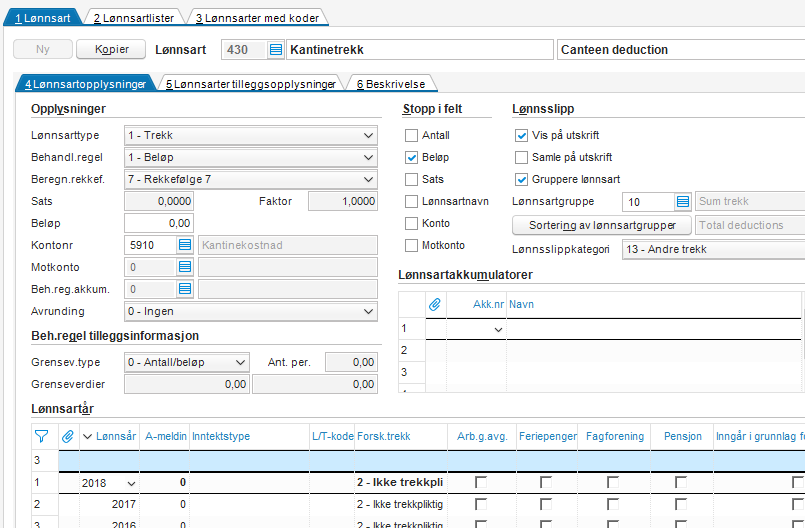Click the Sats input field 0,0000
Viewport: 805px width, 528px height.
[159, 201]
